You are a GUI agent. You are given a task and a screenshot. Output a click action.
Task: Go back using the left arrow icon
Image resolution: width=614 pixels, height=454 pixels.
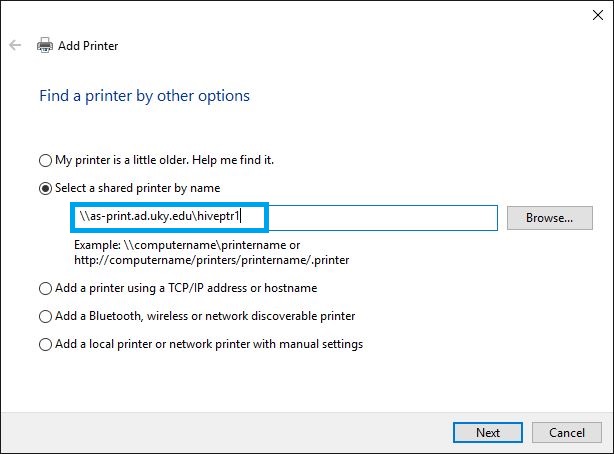[15, 45]
